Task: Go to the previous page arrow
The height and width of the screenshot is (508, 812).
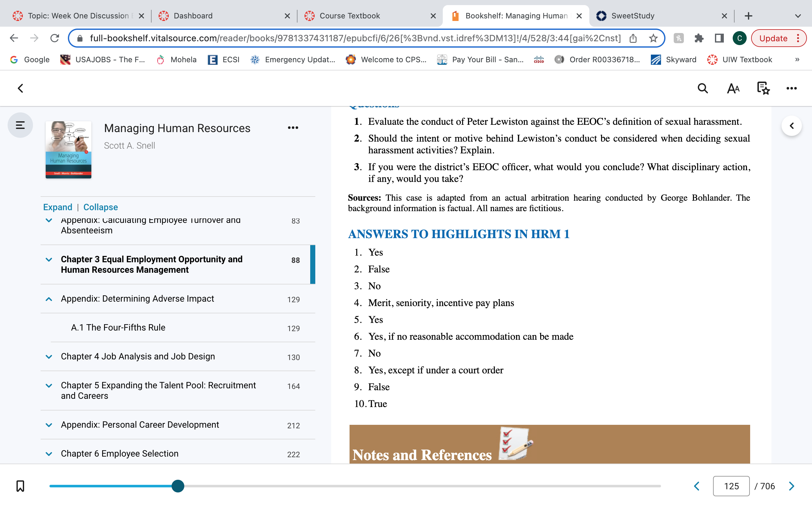Action: (697, 486)
